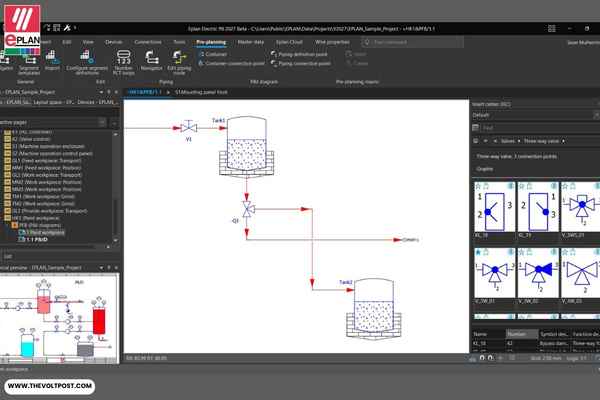Click the workspace layout icon in title bar

coord(551,29)
